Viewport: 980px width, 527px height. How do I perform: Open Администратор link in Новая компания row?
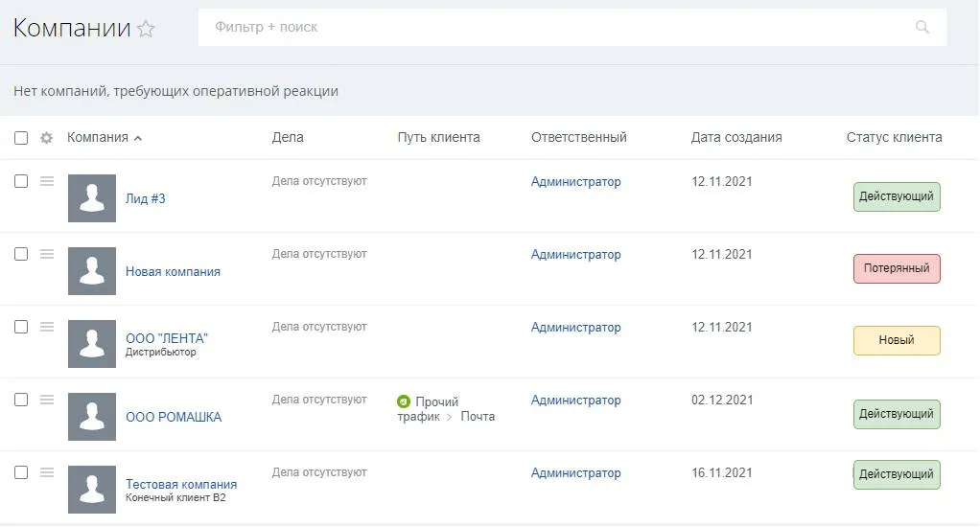pos(575,255)
